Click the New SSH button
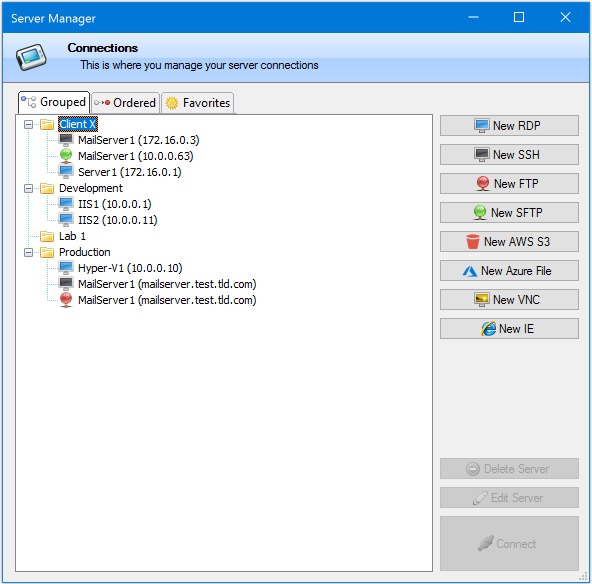 pos(509,154)
